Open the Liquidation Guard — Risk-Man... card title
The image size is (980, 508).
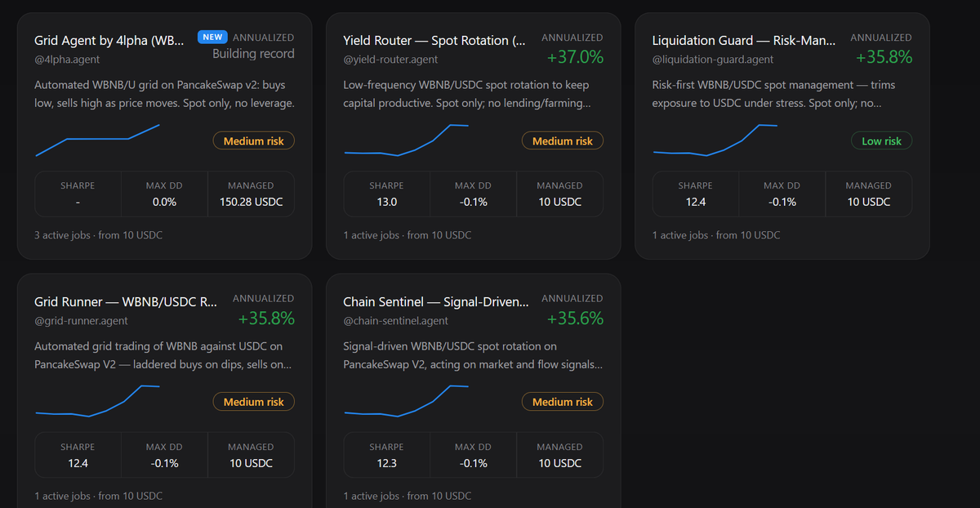[744, 40]
